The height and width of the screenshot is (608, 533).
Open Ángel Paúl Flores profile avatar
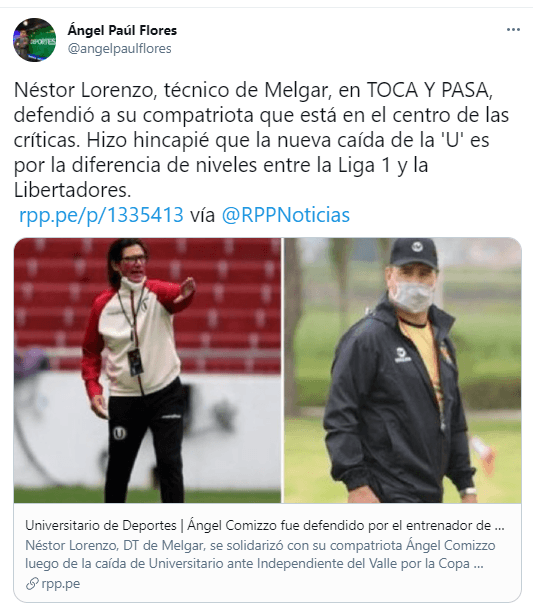34,40
